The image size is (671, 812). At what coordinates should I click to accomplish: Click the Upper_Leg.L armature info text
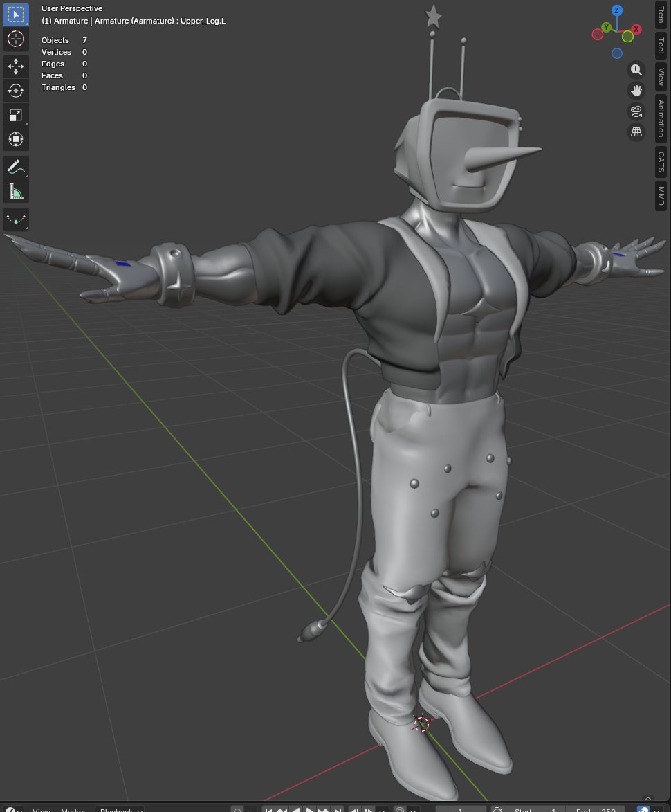[x=134, y=21]
